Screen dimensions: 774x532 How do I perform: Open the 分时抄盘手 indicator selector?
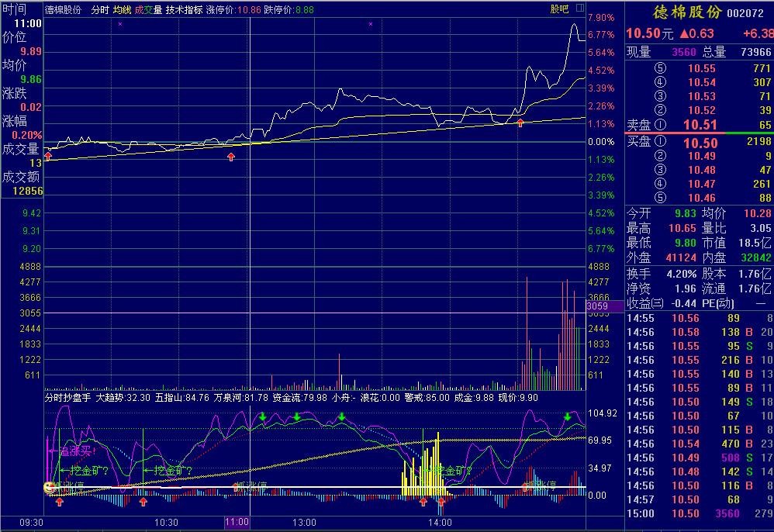pos(67,398)
